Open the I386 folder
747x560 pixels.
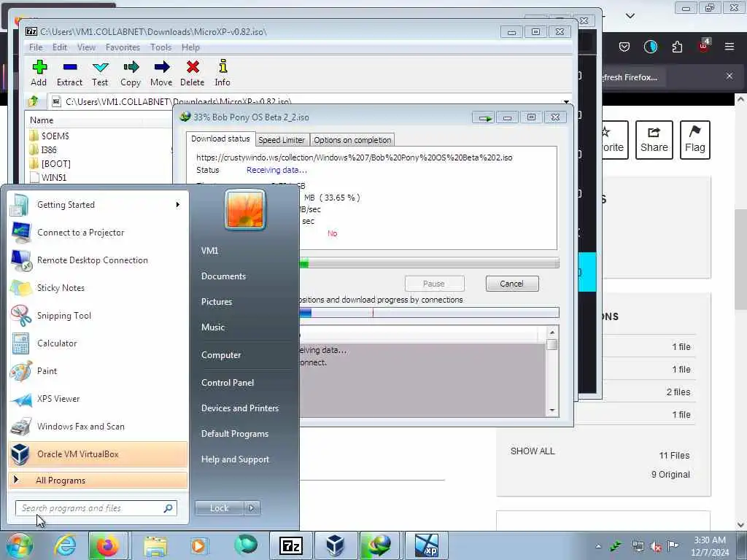pyautogui.click(x=43, y=150)
